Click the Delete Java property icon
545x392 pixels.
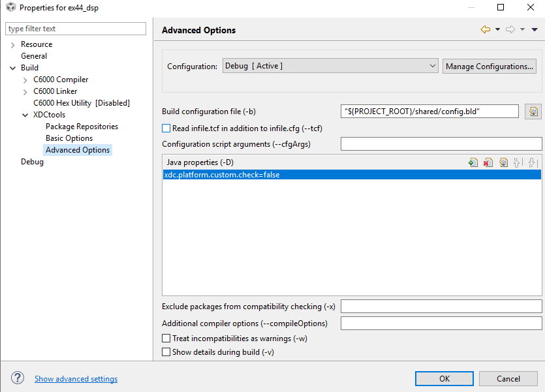coord(488,162)
